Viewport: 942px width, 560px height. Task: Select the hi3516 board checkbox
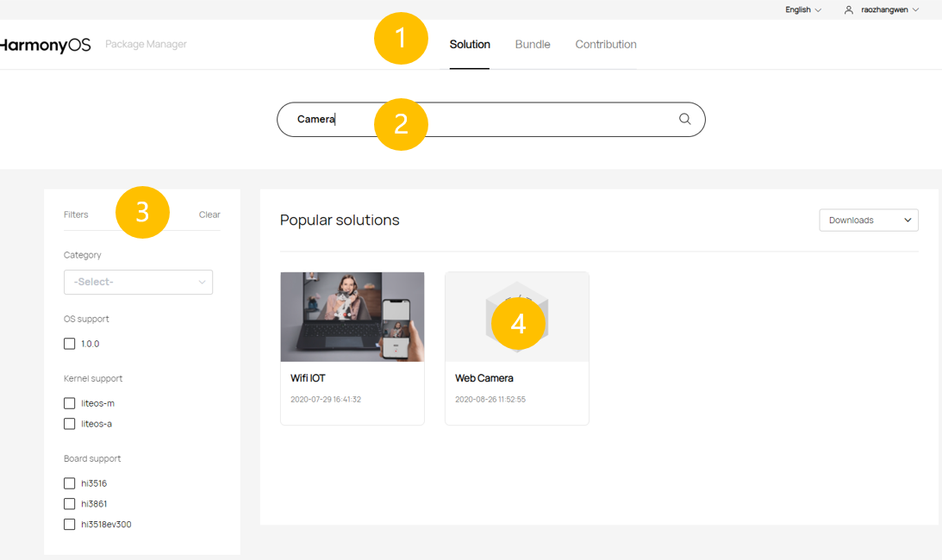point(70,483)
